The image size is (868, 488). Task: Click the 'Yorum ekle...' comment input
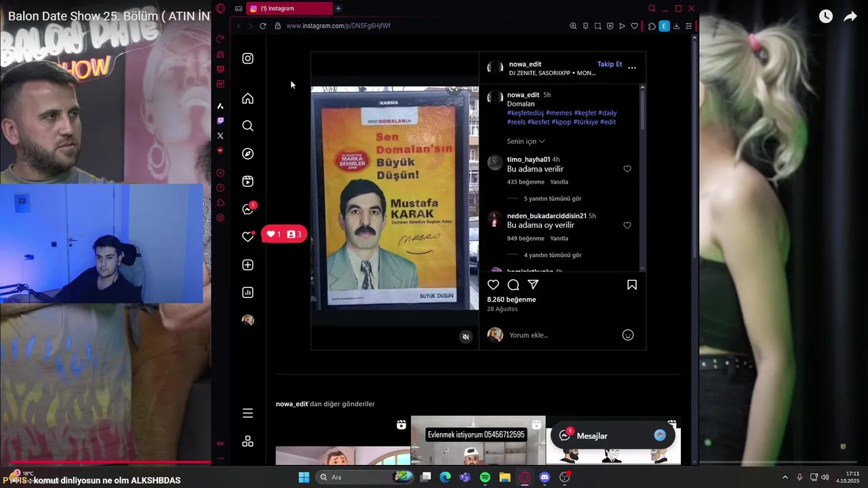[x=561, y=335]
